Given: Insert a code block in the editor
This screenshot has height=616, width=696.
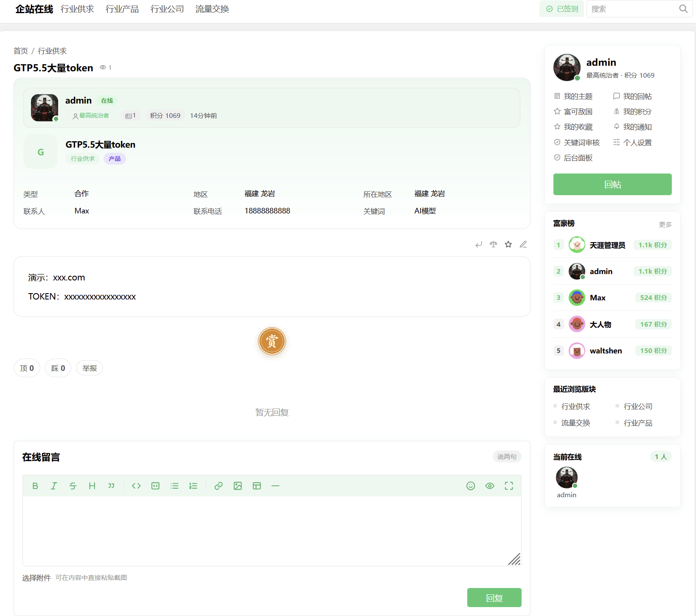Looking at the screenshot, I should [155, 486].
